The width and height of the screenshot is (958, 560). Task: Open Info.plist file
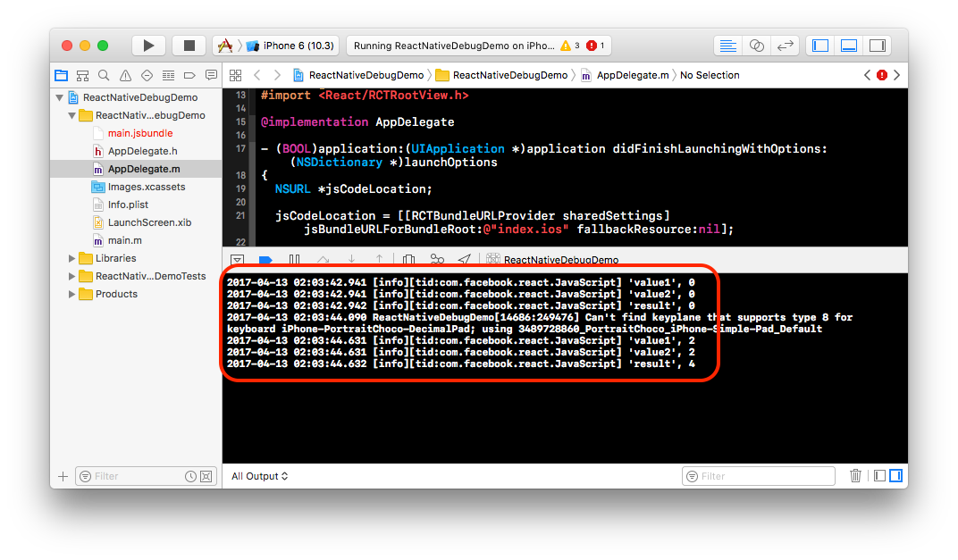point(136,205)
